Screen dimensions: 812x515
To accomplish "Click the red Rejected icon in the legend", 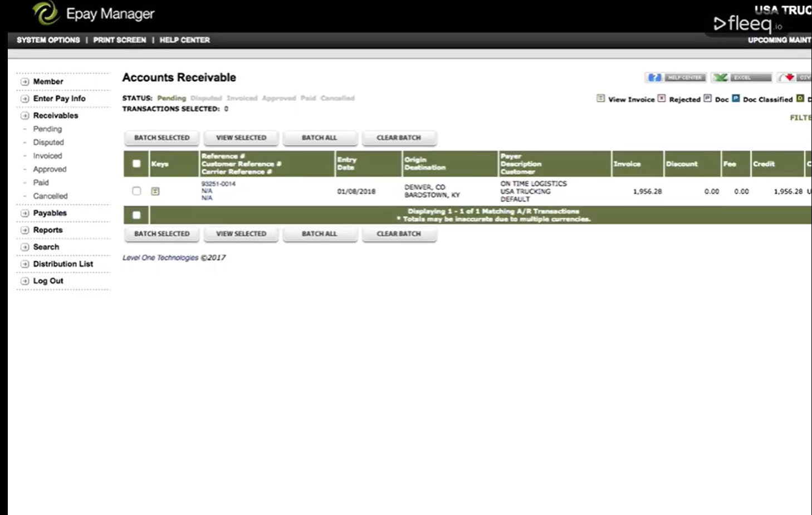I will tap(661, 98).
